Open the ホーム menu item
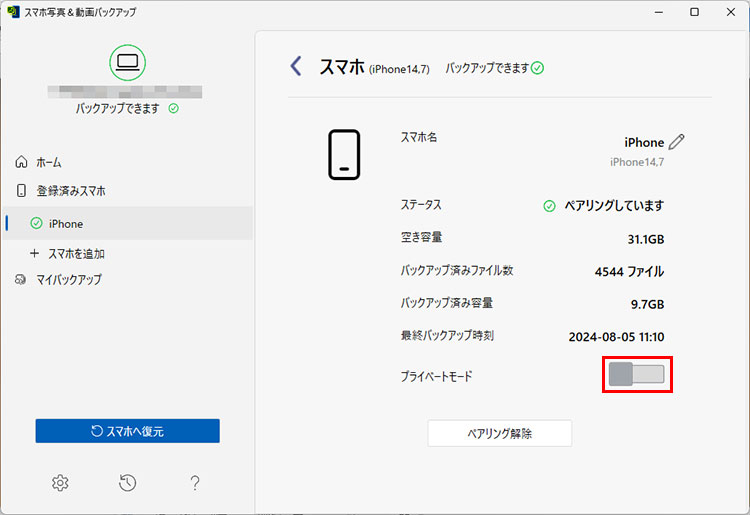Screen dimensions: 750x515 pyautogui.click(x=49, y=162)
